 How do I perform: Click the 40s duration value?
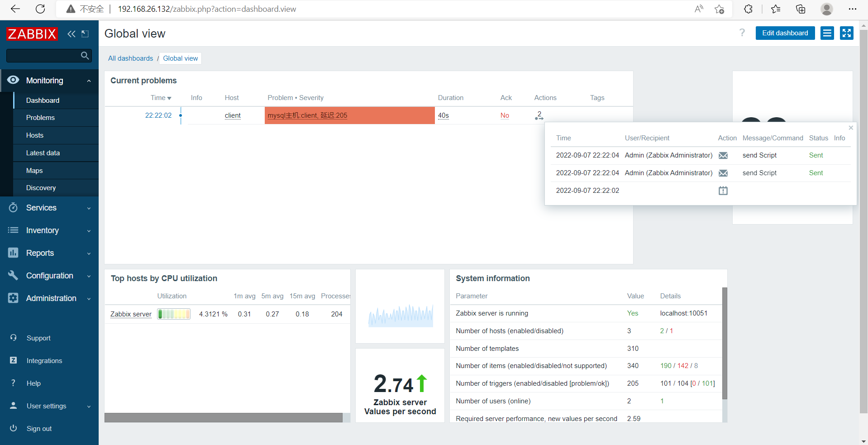444,115
